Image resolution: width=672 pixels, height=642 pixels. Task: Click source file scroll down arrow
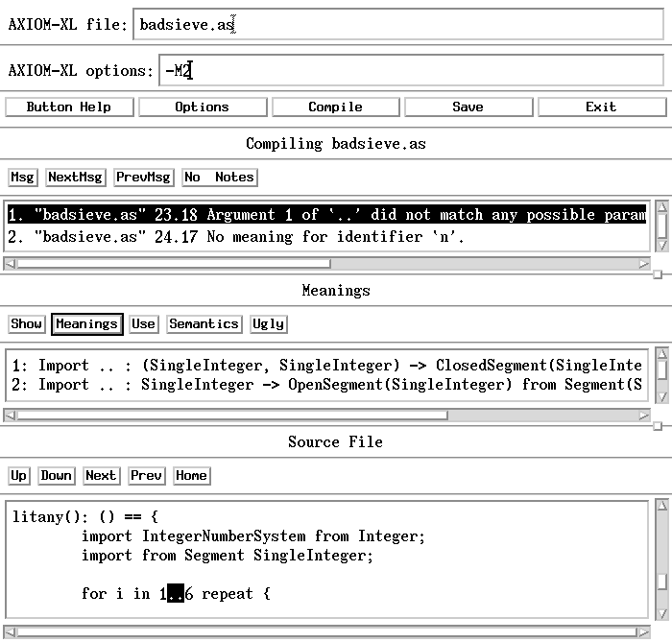point(662,614)
